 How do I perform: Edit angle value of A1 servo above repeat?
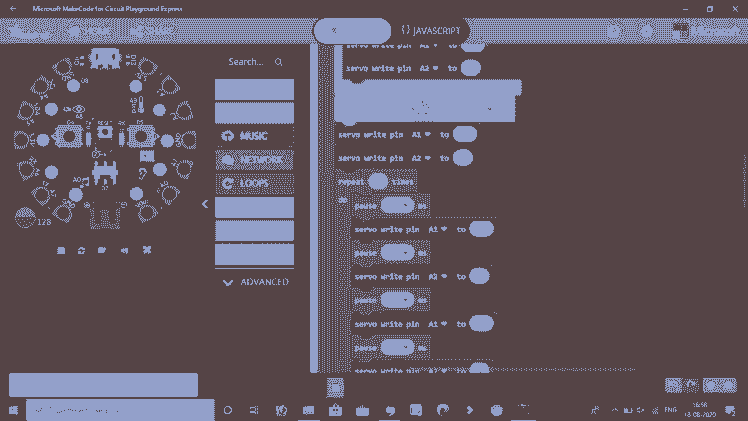point(465,134)
